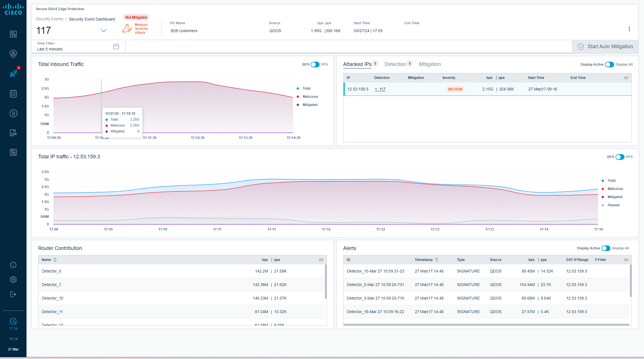644x359 pixels.
Task: Select Detector_1 router row
Action: click(x=182, y=285)
